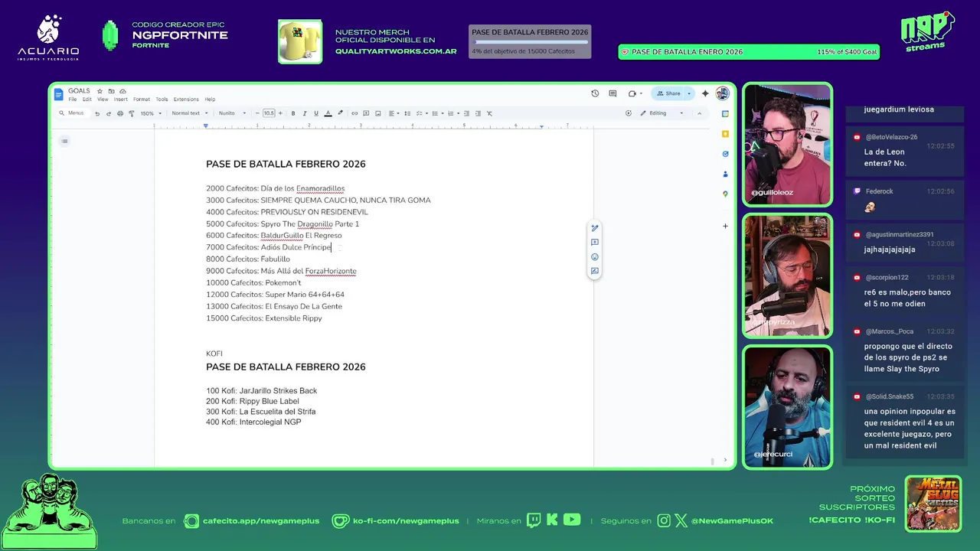Open the Insert menu
The height and width of the screenshot is (551, 980).
coord(121,99)
